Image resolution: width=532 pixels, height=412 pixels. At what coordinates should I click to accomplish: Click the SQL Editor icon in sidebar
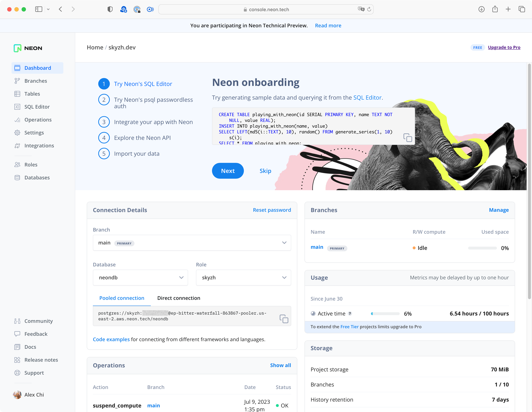coord(17,107)
